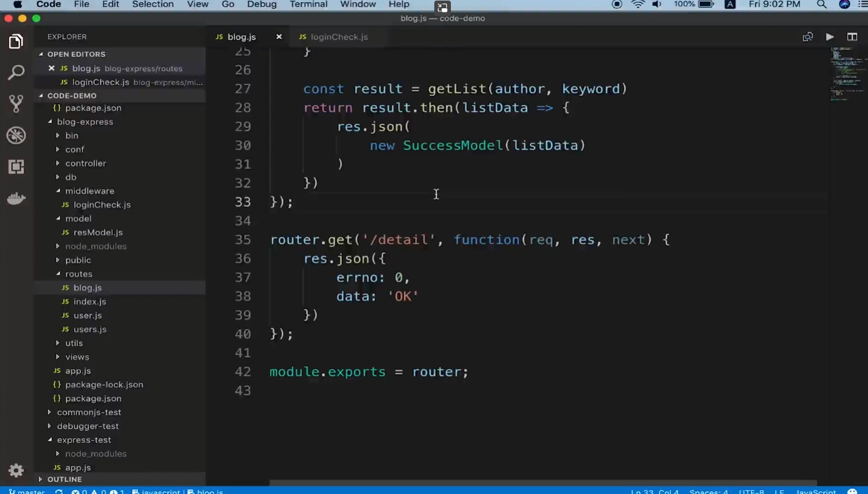The height and width of the screenshot is (494, 868).
Task: Click the Wi-Fi status icon
Action: click(x=638, y=5)
